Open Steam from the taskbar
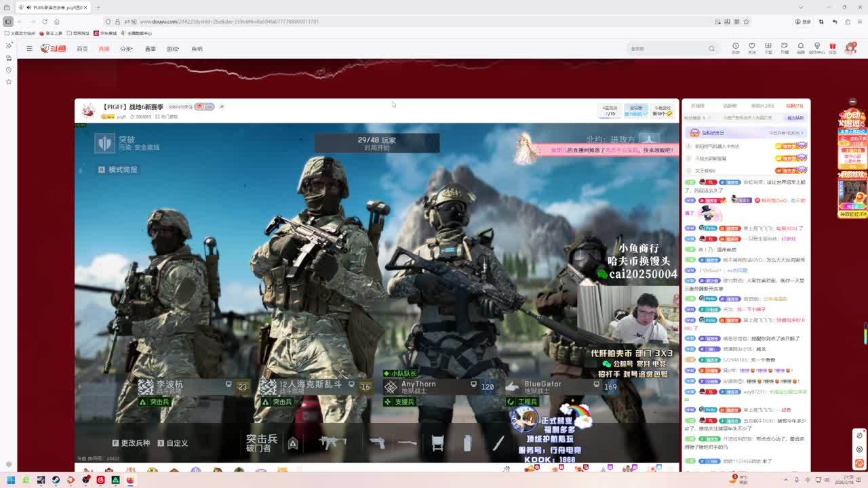Image resolution: width=868 pixels, height=488 pixels. pos(56,480)
